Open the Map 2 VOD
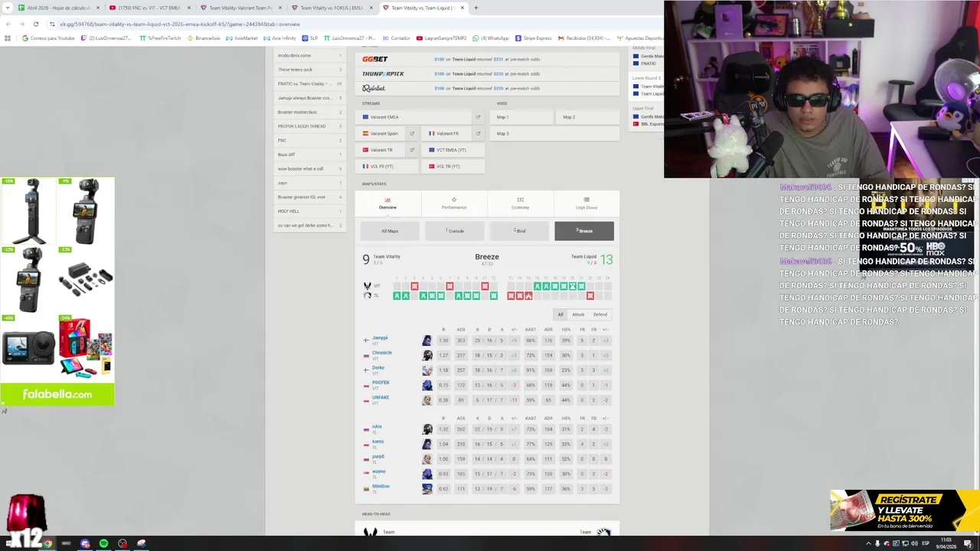The height and width of the screenshot is (551, 980). click(587, 117)
